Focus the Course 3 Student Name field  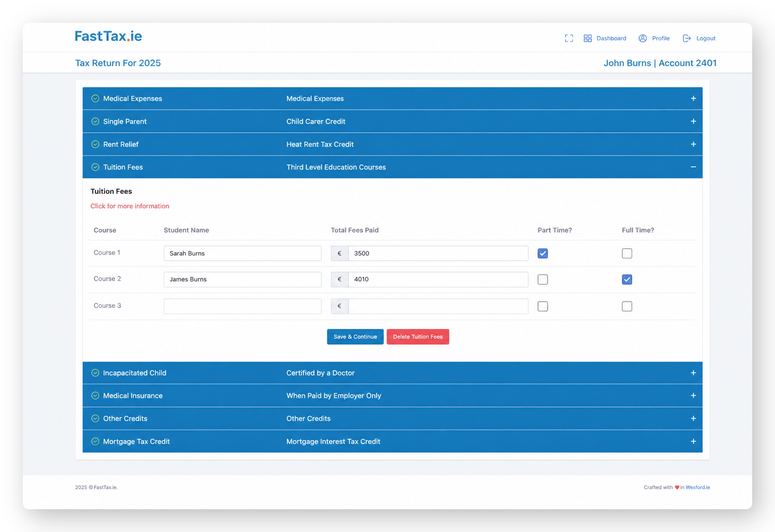coord(243,306)
